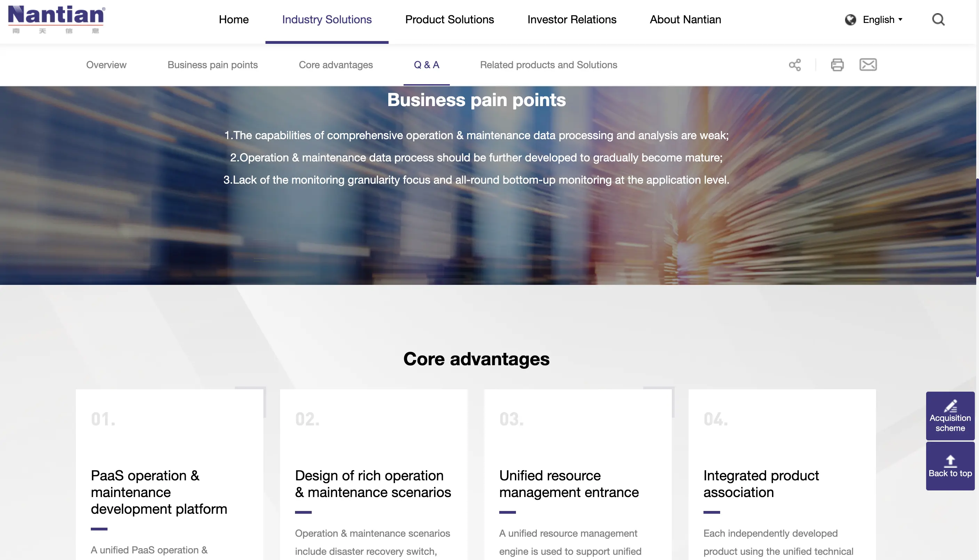Screen dimensions: 979x560
Task: Open the Industry Solutions menu
Action: pyautogui.click(x=327, y=19)
